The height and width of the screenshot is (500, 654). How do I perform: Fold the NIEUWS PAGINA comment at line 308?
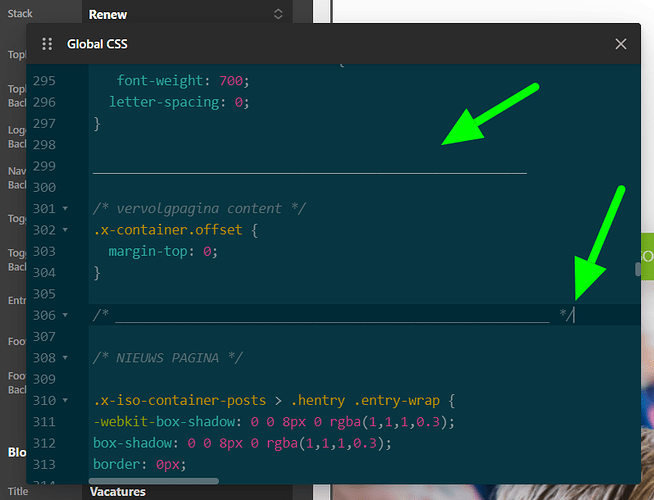coord(65,358)
